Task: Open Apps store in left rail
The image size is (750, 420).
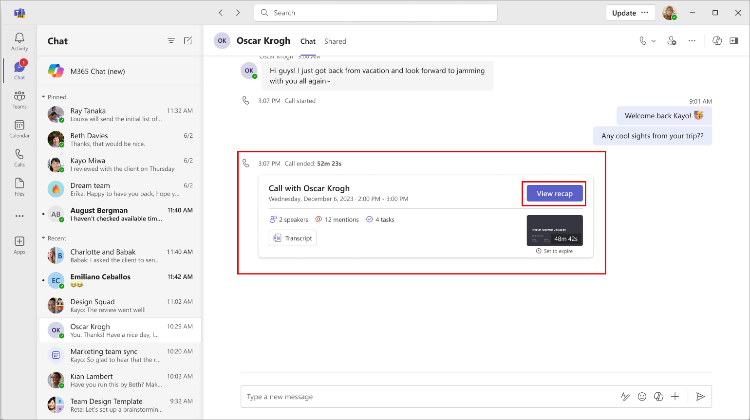Action: pyautogui.click(x=19, y=245)
